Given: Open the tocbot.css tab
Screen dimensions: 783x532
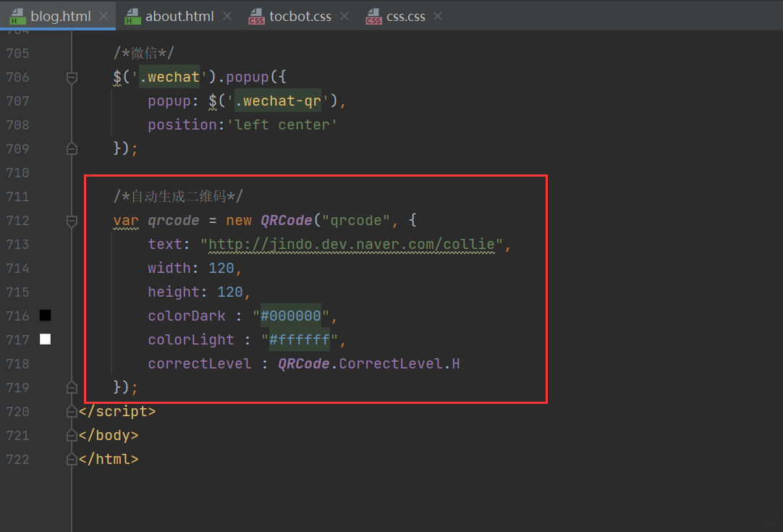Looking at the screenshot, I should pos(300,16).
